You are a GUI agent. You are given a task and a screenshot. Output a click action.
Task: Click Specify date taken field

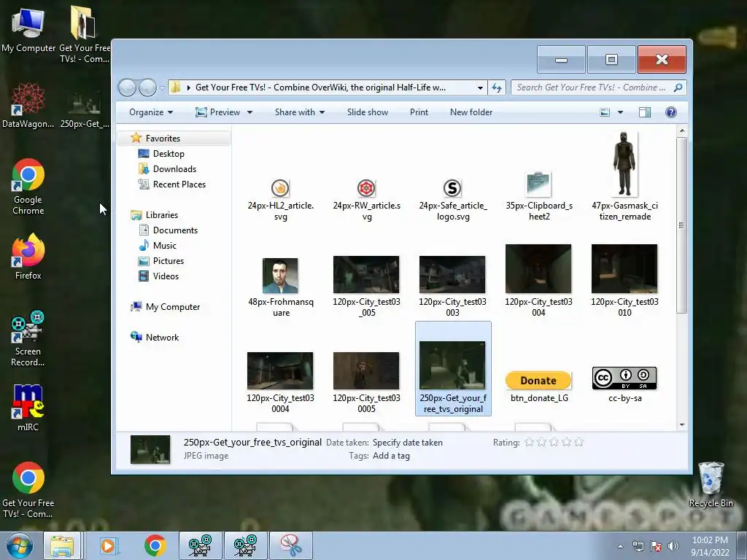(x=407, y=443)
